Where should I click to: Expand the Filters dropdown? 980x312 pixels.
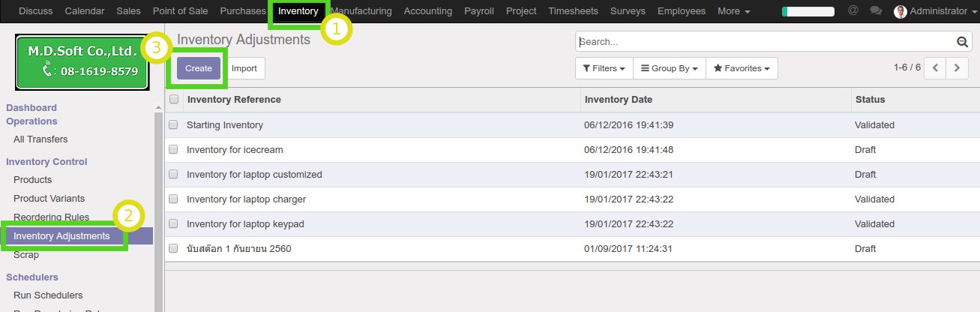(x=604, y=68)
